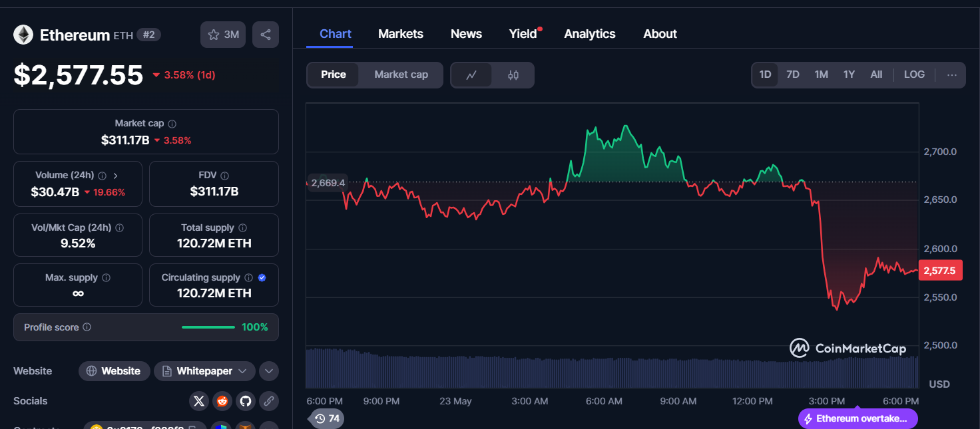The image size is (980, 429).
Task: Open the Analytics tab
Action: (x=590, y=34)
